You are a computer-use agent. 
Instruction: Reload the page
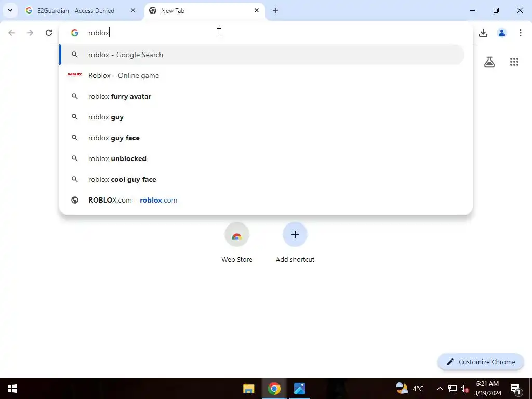point(49,33)
